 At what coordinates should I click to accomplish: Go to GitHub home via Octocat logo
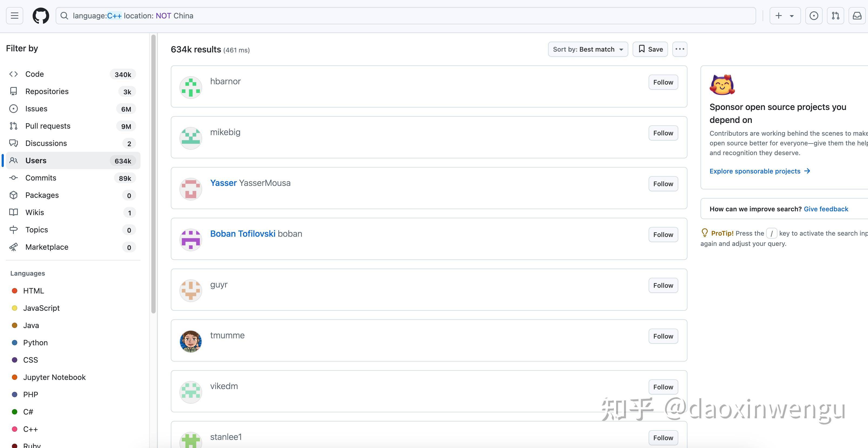(41, 16)
